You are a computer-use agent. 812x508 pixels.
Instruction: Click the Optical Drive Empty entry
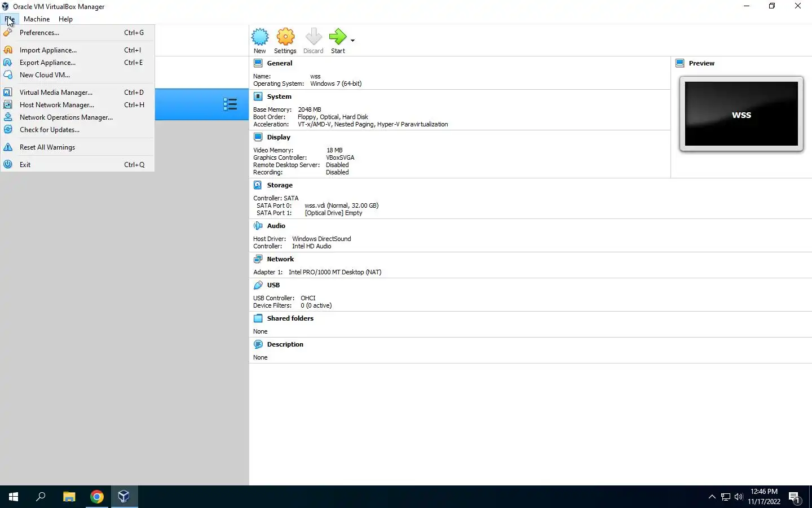[x=333, y=213]
